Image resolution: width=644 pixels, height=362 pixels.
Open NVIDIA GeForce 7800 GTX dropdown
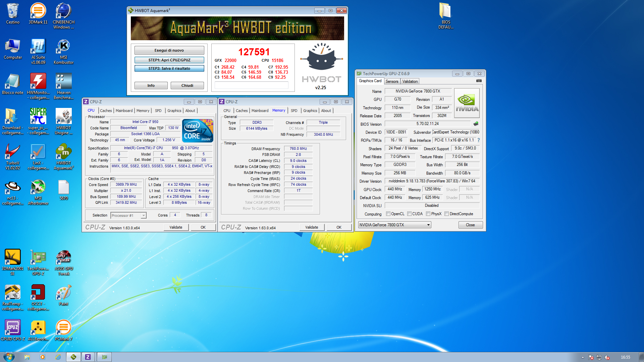[x=394, y=225]
